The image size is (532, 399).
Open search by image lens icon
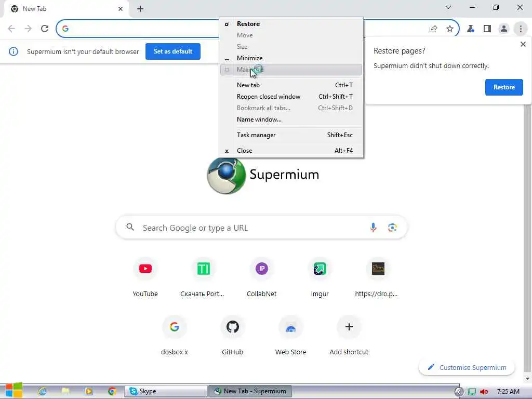pyautogui.click(x=392, y=228)
